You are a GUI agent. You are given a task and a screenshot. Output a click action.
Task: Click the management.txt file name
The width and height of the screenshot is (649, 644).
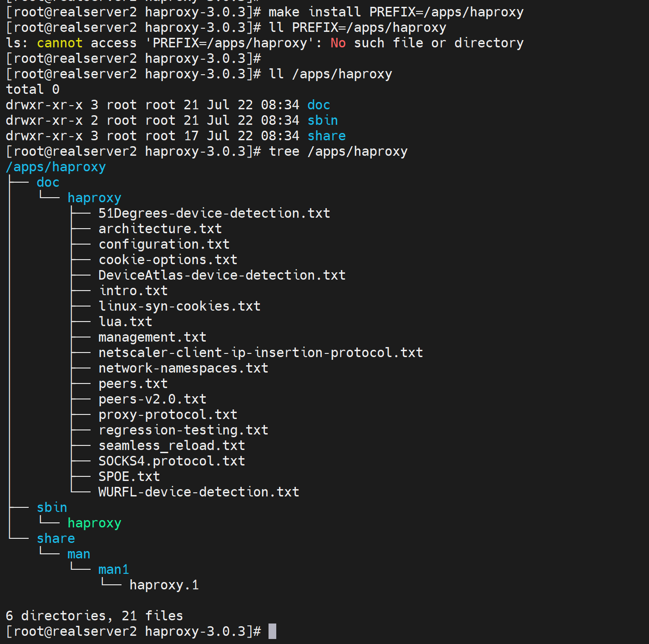(x=152, y=337)
